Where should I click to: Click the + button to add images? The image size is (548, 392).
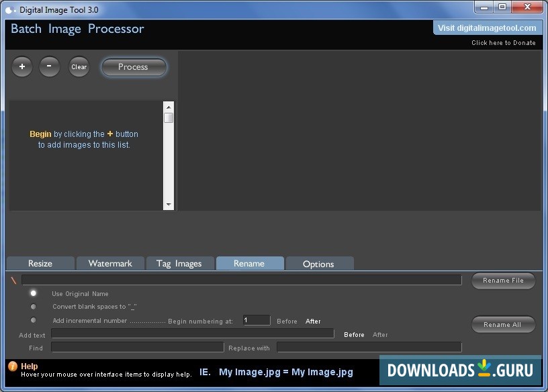coord(21,66)
